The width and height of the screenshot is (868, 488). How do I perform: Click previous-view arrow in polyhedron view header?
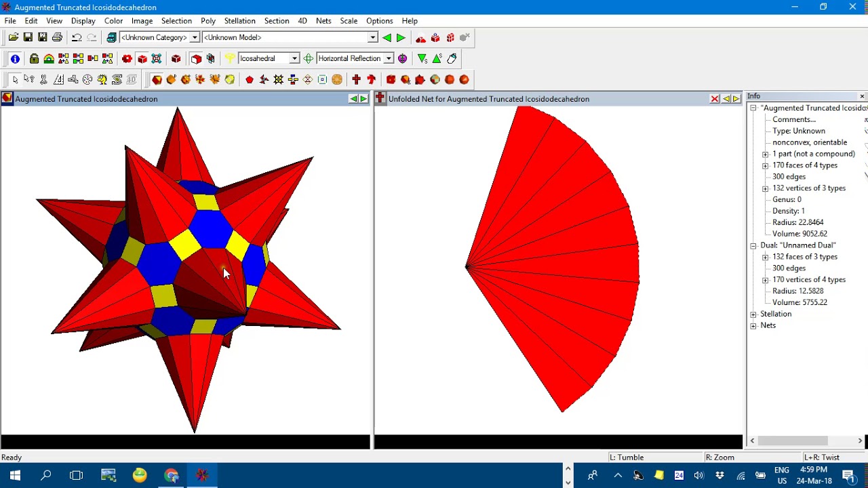point(353,99)
